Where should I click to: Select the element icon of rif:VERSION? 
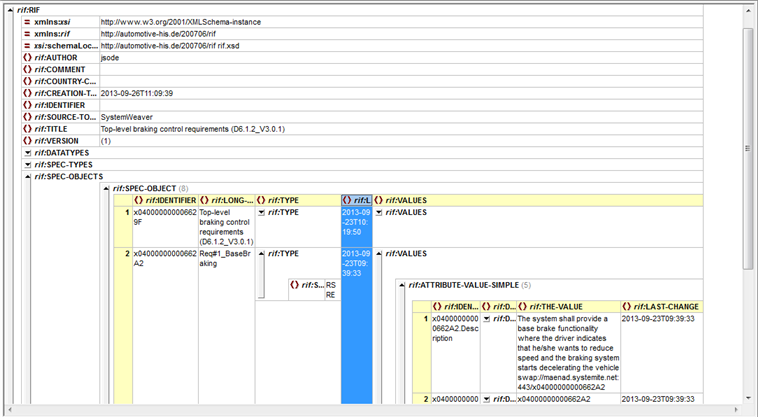click(x=28, y=141)
